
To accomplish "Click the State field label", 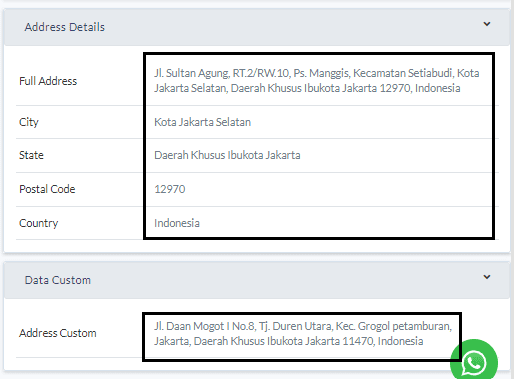I will tap(31, 155).
